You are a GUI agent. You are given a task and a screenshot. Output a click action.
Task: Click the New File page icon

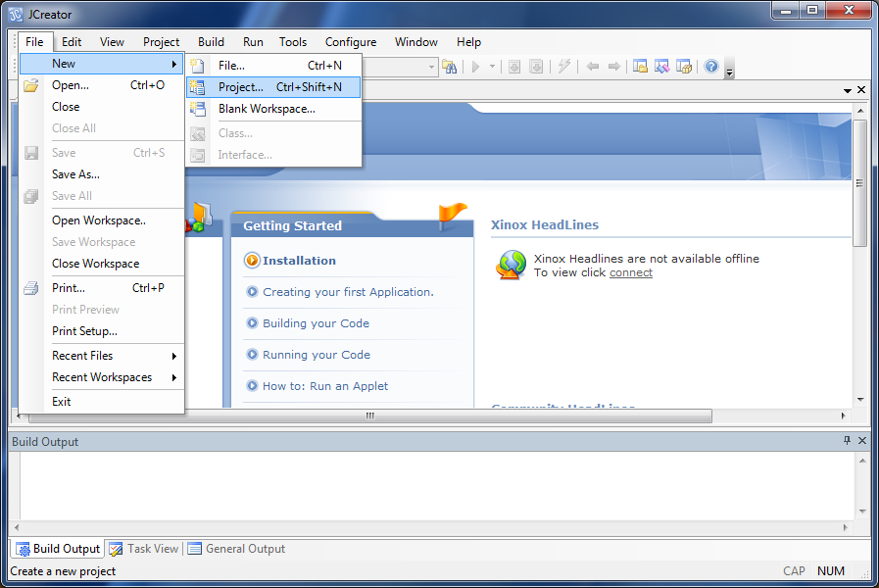tap(197, 66)
